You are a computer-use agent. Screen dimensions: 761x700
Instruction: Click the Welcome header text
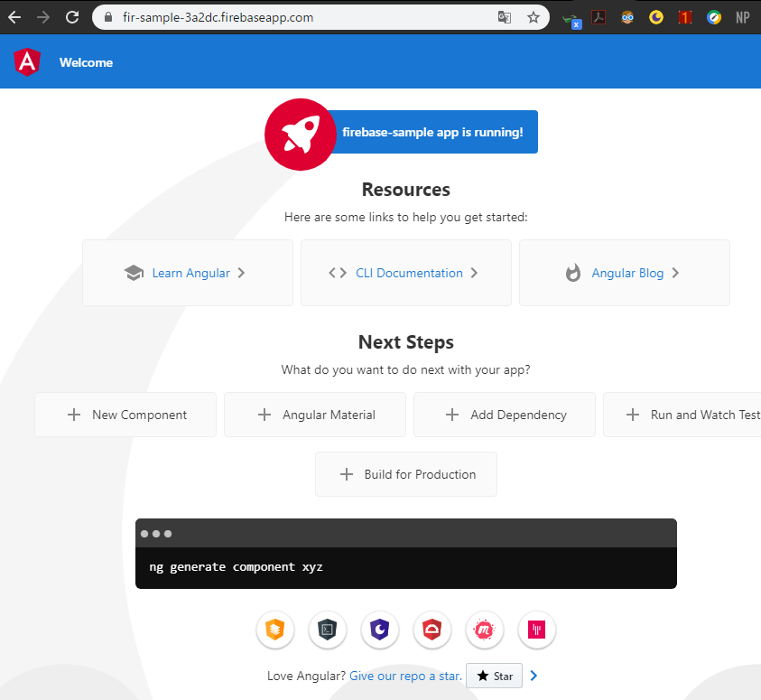tap(86, 62)
